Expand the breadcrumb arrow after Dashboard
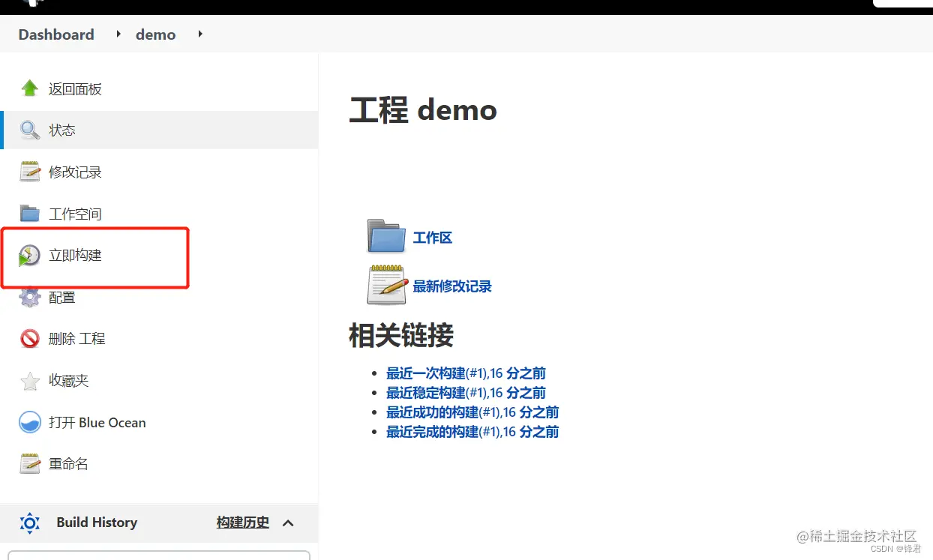This screenshot has width=933, height=560. [x=118, y=34]
